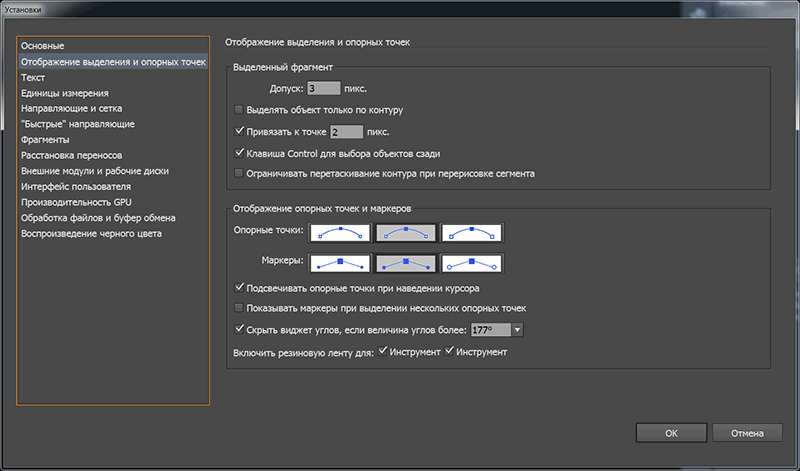
Task: Open Интерфейс пользователя preferences
Action: (x=76, y=186)
